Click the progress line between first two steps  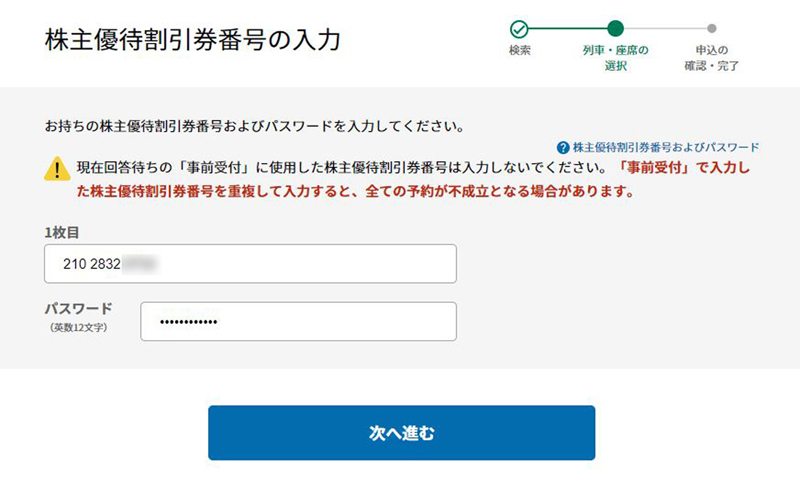pyautogui.click(x=568, y=29)
